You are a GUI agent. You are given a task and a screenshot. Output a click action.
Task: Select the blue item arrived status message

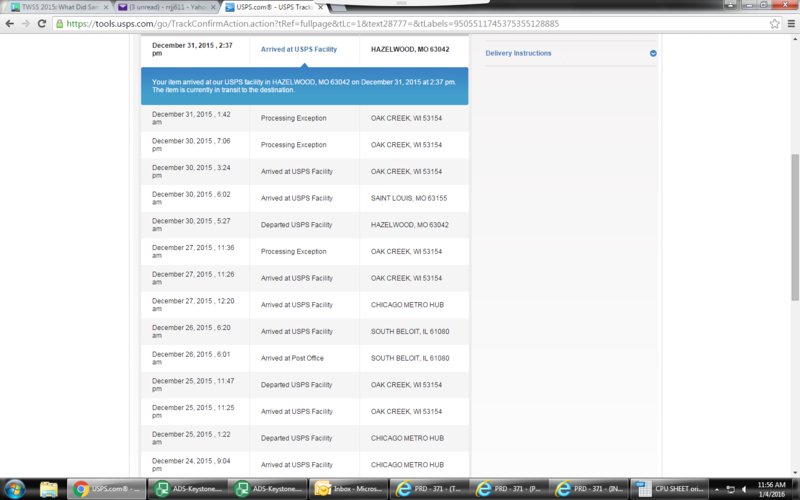pos(304,86)
